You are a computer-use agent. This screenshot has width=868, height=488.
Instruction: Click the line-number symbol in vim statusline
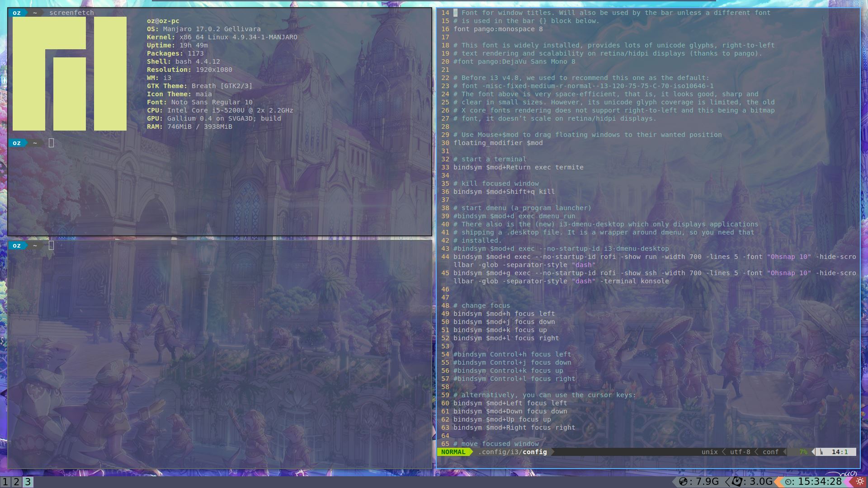coord(821,452)
